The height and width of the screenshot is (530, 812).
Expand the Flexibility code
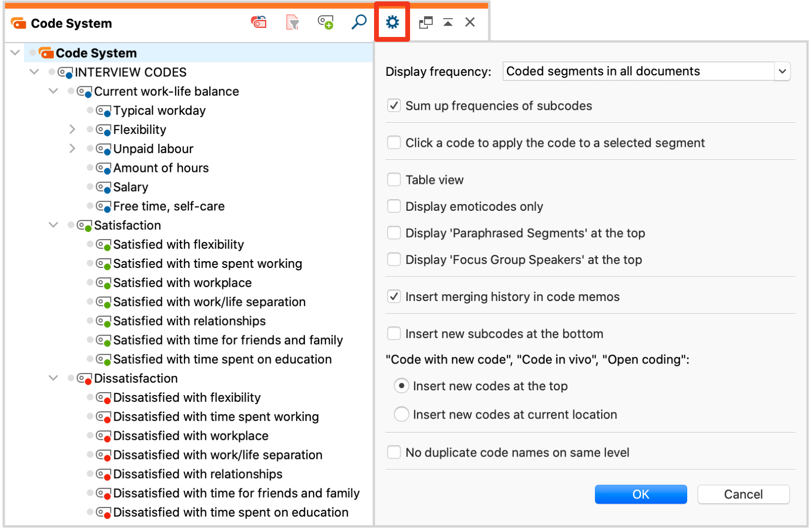[x=73, y=130]
